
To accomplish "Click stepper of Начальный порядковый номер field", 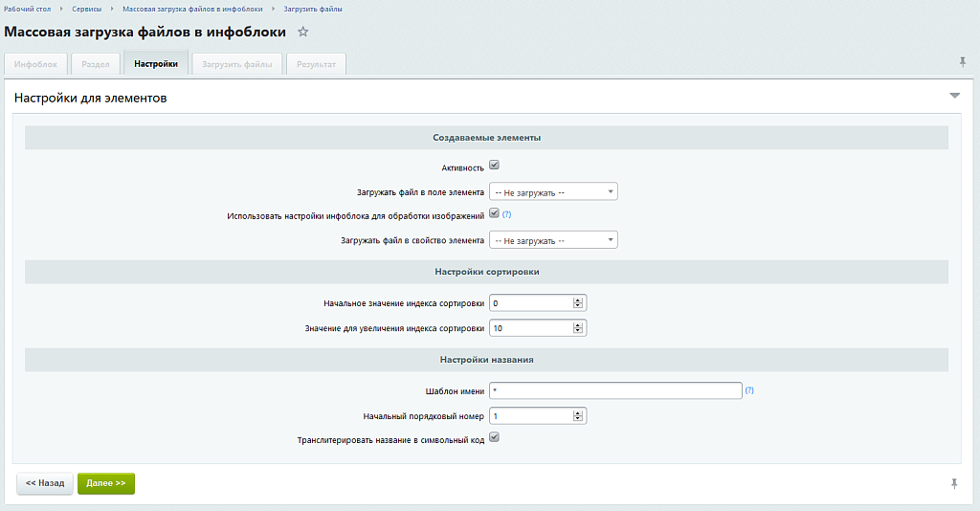I will pos(578,416).
